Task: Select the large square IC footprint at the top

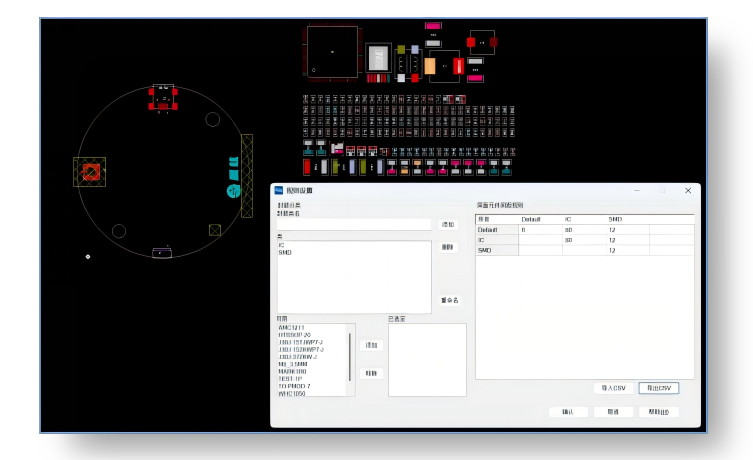Action: pyautogui.click(x=331, y=51)
